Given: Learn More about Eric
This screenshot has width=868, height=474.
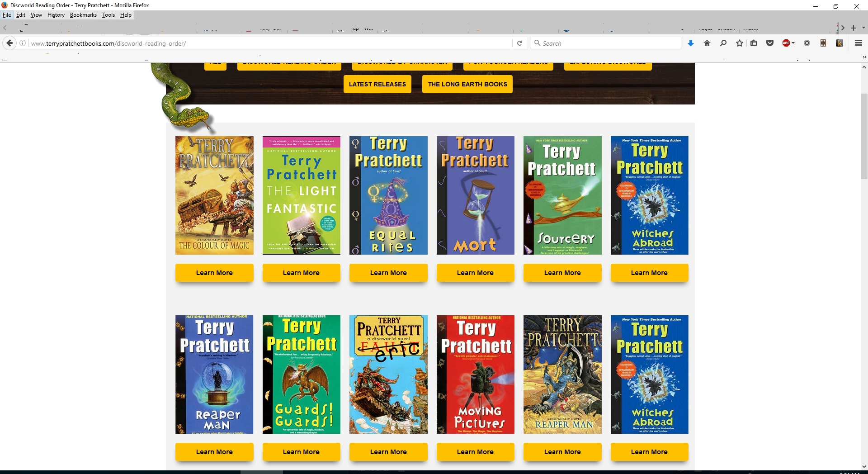Looking at the screenshot, I should [388, 452].
